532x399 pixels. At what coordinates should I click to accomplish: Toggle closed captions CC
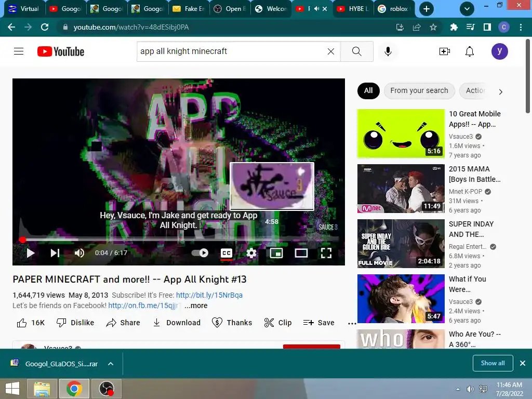tap(227, 253)
